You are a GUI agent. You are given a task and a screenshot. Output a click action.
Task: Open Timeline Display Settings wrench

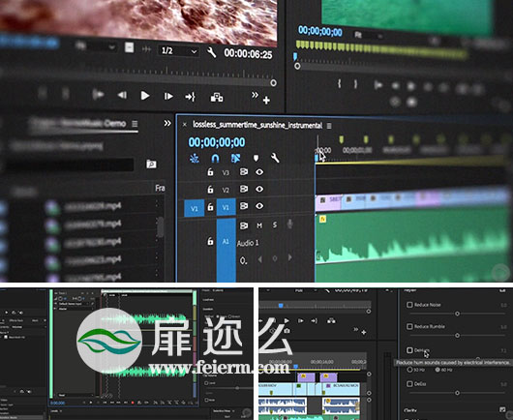[275, 159]
